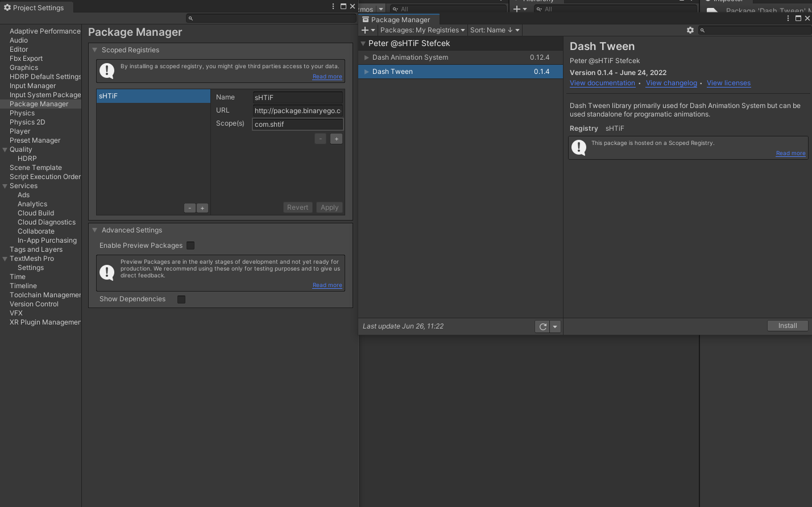Select Quality in the Project Settings sidebar
812x507 pixels.
click(x=20, y=149)
